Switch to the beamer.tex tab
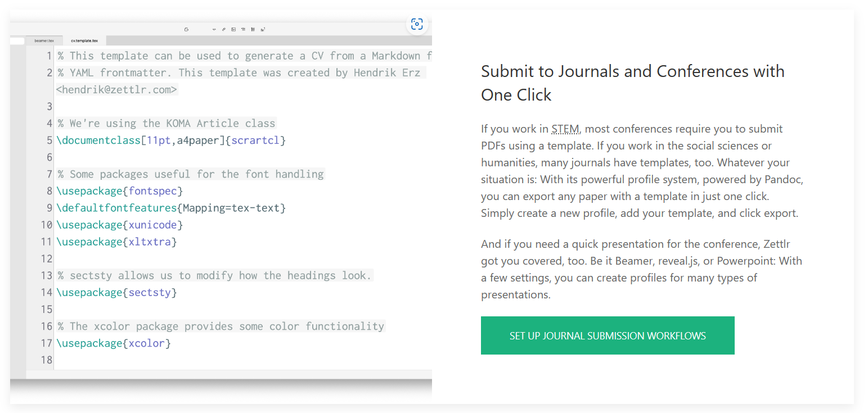This screenshot has width=868, height=413. 44,40
